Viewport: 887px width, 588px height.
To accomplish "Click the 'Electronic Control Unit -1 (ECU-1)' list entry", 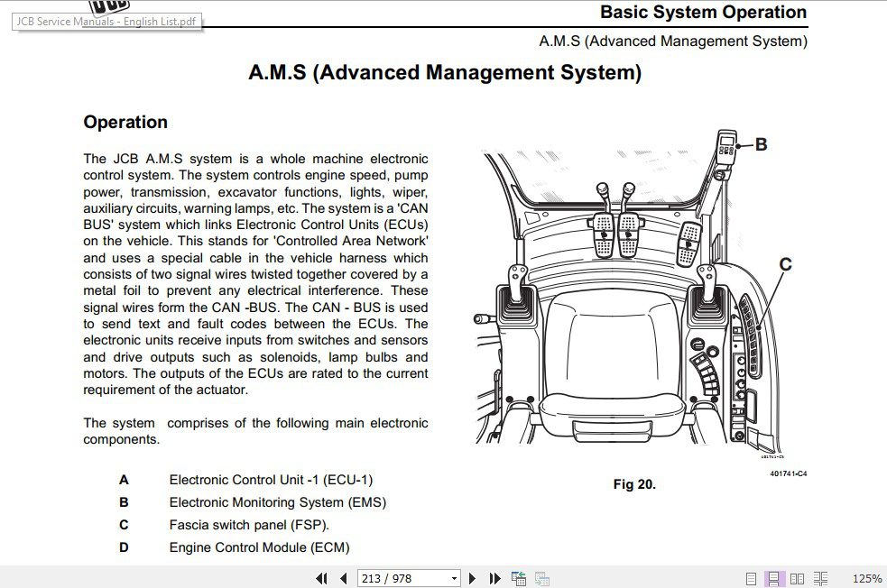I will pos(271,480).
